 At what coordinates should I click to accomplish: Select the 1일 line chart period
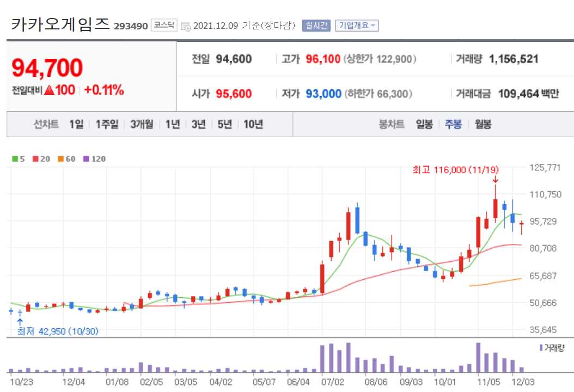[76, 125]
